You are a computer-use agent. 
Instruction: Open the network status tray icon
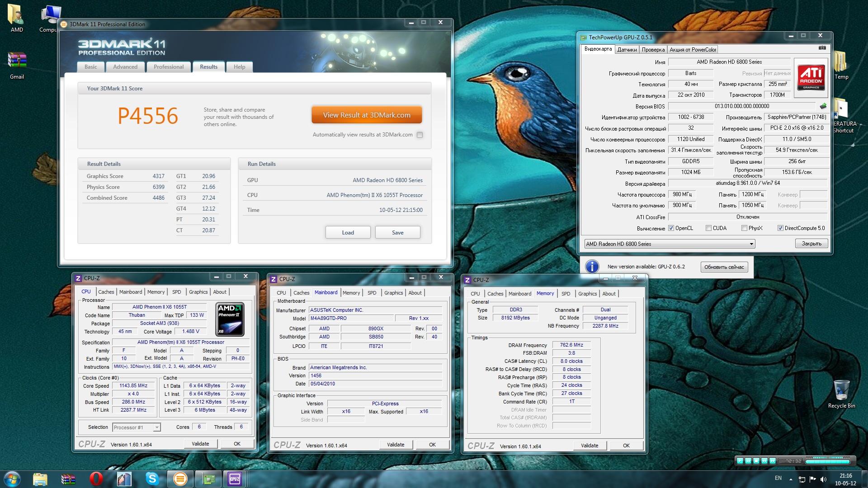point(802,479)
